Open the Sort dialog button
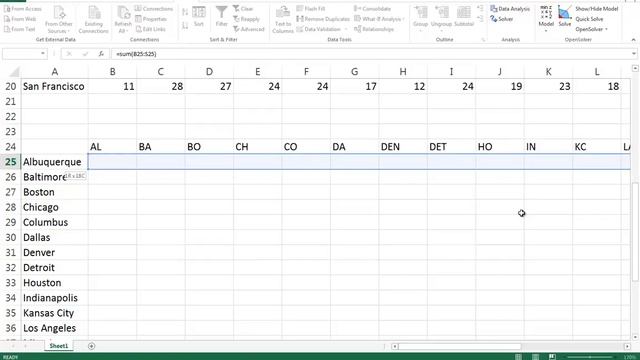 click(199, 17)
